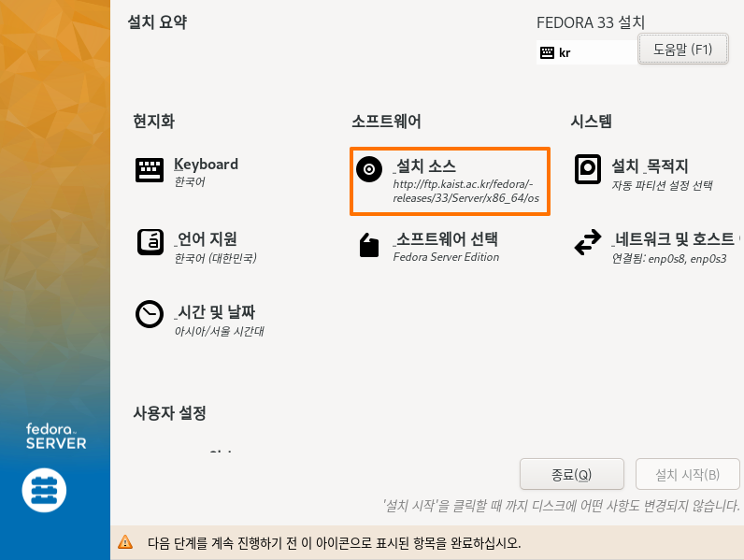The width and height of the screenshot is (744, 560).
Task: Click the 설치 시작(B) begin installation button
Action: click(688, 474)
